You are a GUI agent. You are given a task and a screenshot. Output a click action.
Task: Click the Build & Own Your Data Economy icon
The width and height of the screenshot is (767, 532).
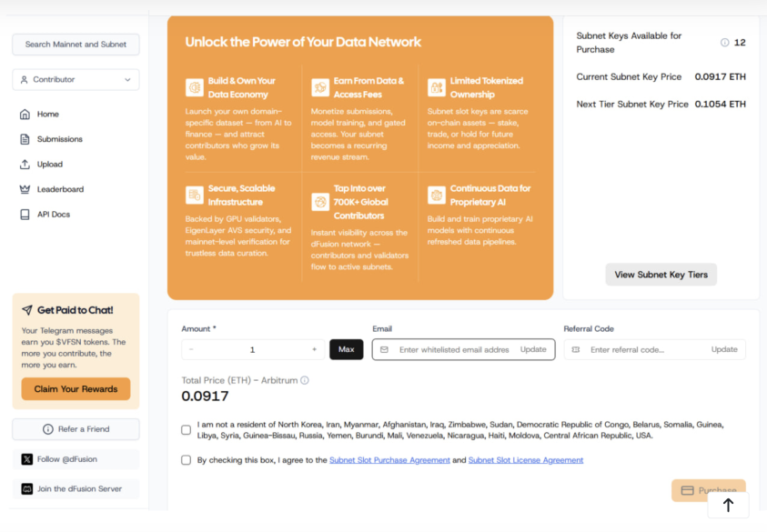point(194,87)
